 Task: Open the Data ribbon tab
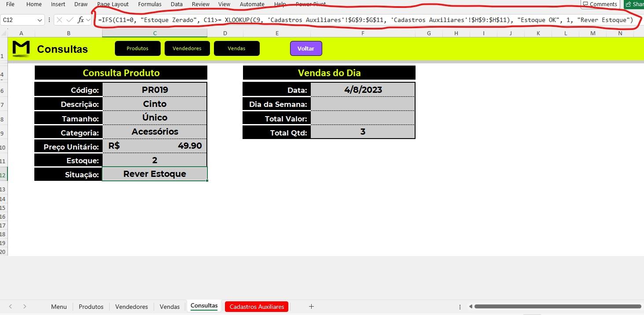click(177, 4)
